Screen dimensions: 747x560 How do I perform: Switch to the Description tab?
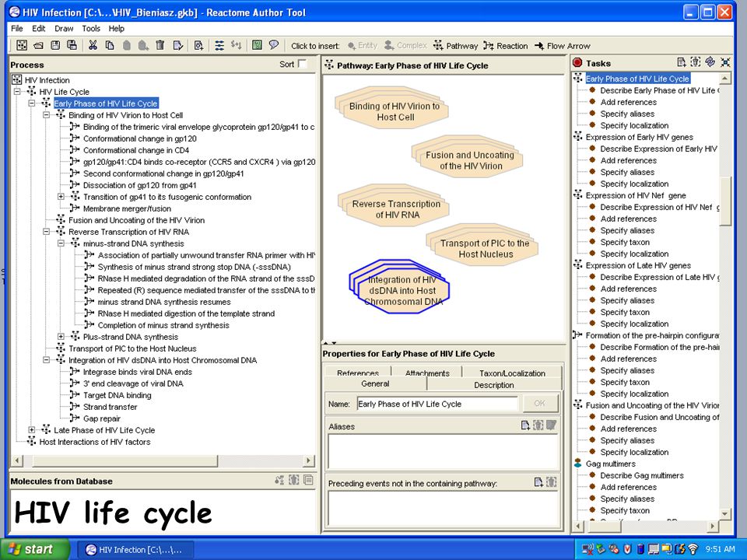pos(494,385)
